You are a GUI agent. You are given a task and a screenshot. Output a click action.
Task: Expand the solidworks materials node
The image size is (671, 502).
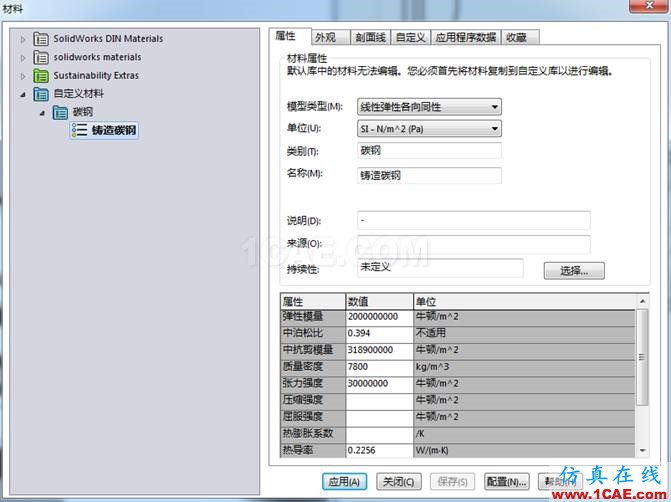tap(23, 58)
